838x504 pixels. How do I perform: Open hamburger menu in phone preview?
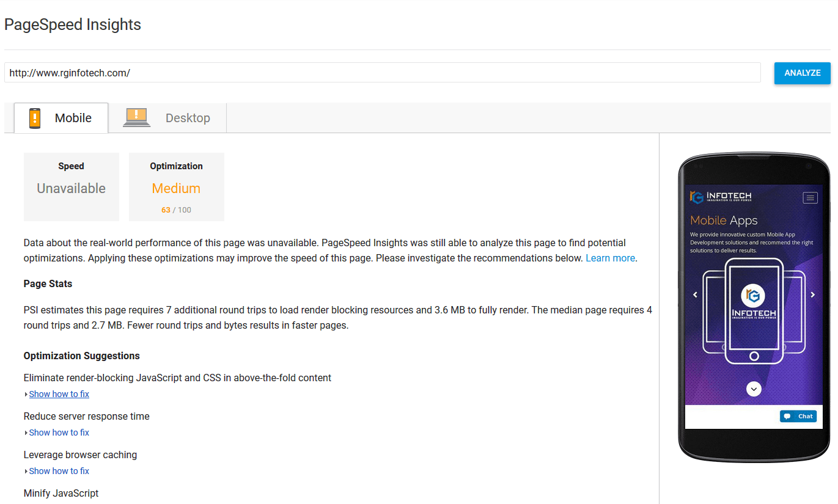[x=810, y=197]
